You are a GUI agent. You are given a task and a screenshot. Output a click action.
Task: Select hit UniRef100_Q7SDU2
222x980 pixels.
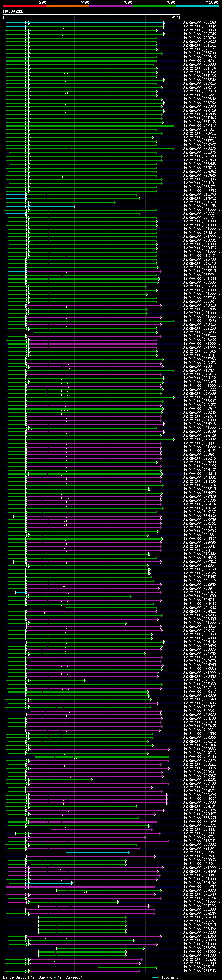pos(199,439)
